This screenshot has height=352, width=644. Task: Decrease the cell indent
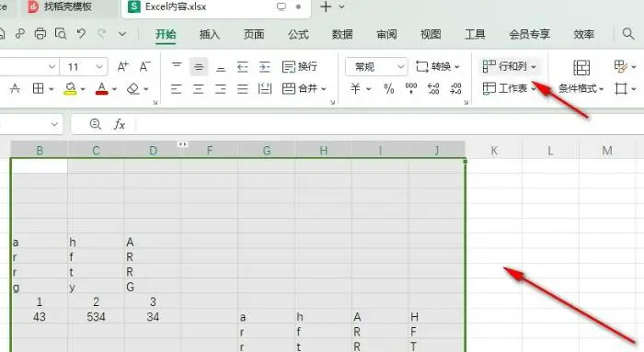(x=243, y=66)
